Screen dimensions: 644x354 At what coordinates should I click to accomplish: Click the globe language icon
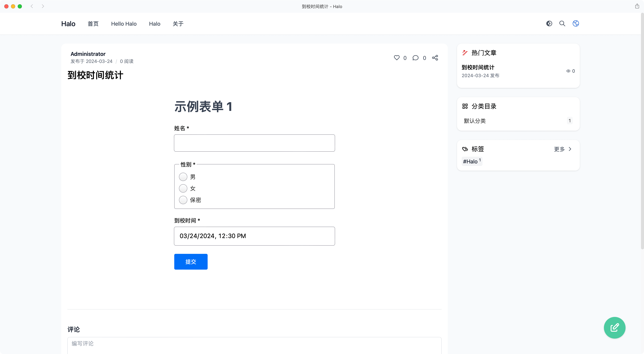576,23
